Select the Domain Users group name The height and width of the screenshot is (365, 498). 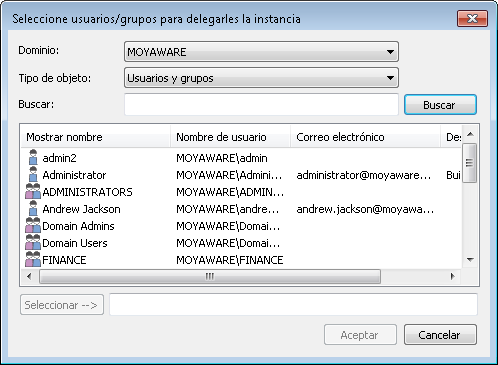click(75, 243)
